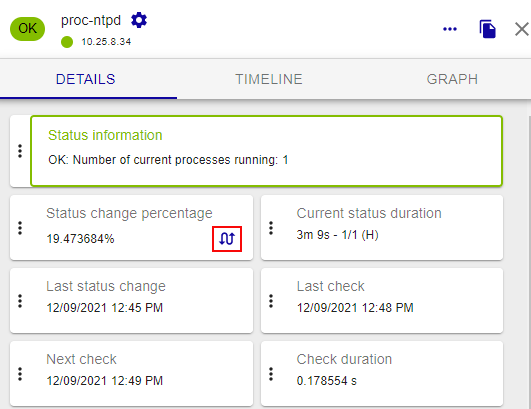Open the parent host 10.25.8.34 link
The width and height of the screenshot is (531, 409).
106,42
